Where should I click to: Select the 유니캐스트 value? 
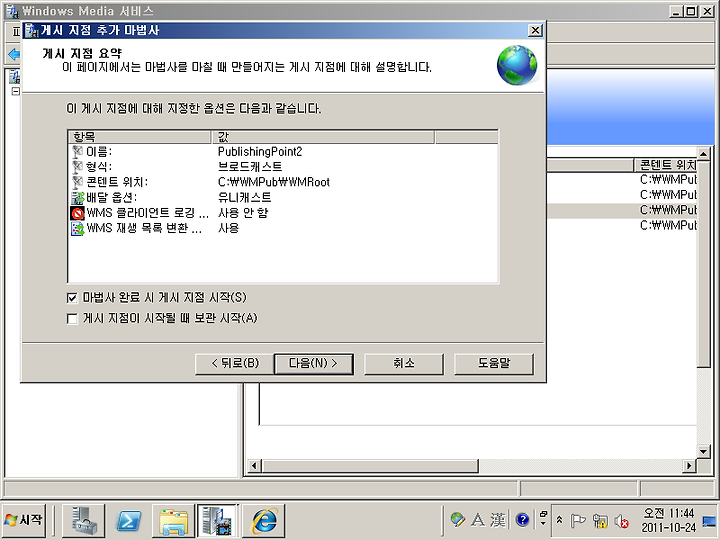(244, 197)
